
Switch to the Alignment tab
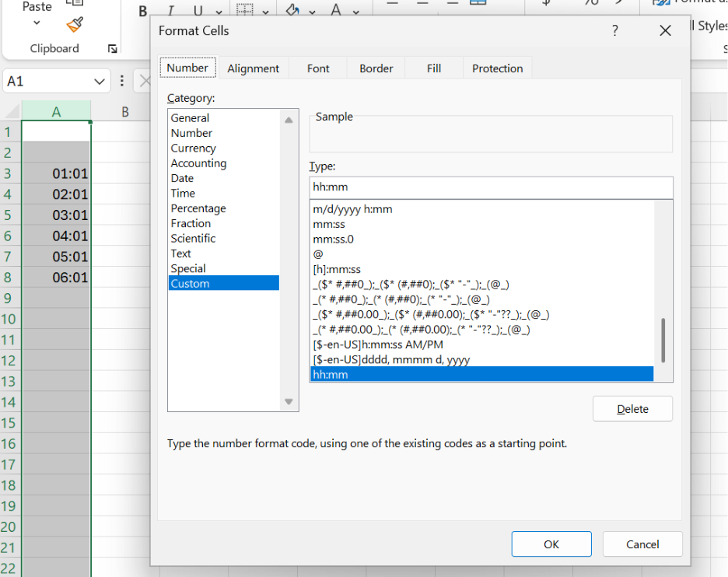(x=254, y=68)
